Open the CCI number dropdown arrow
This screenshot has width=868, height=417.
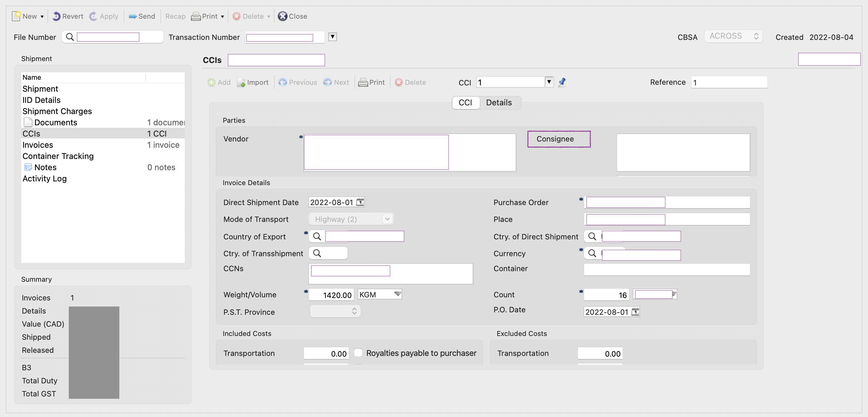549,82
